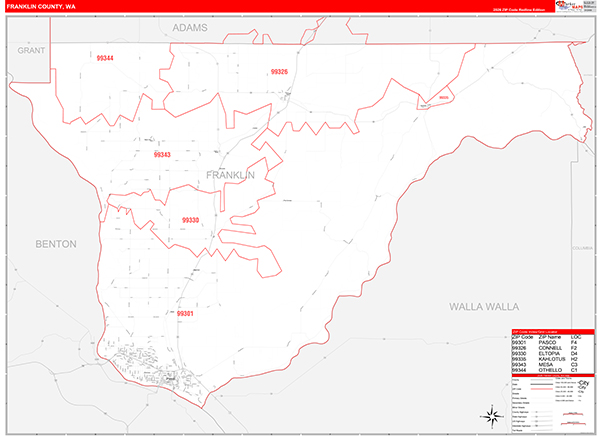Click the GRANT county label on the map
The image size is (600, 436).
[31, 51]
